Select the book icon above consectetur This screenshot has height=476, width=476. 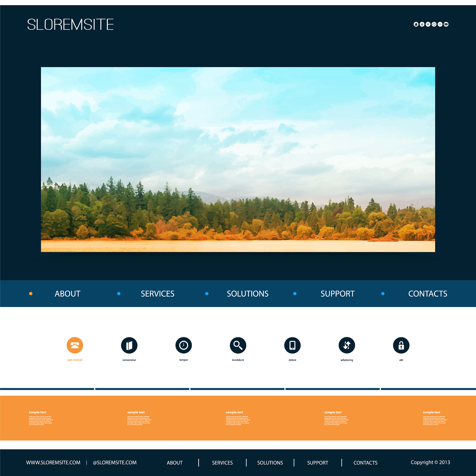click(x=129, y=345)
